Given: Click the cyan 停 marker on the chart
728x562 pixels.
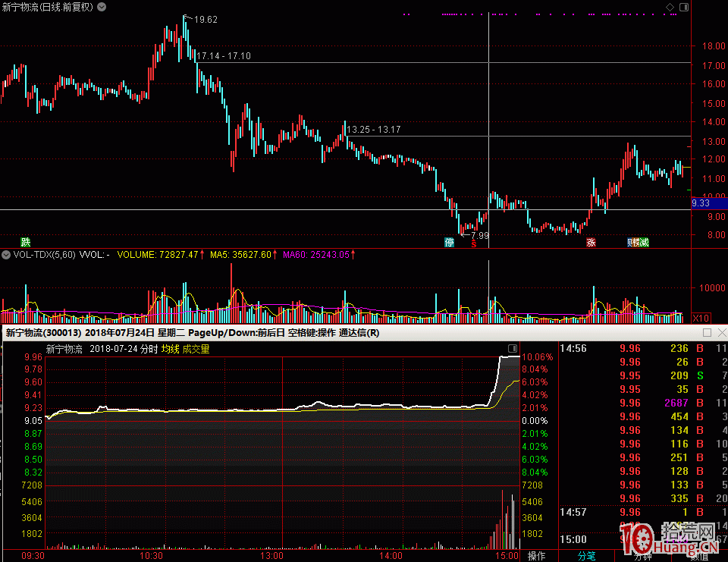Looking at the screenshot, I should pos(450,243).
